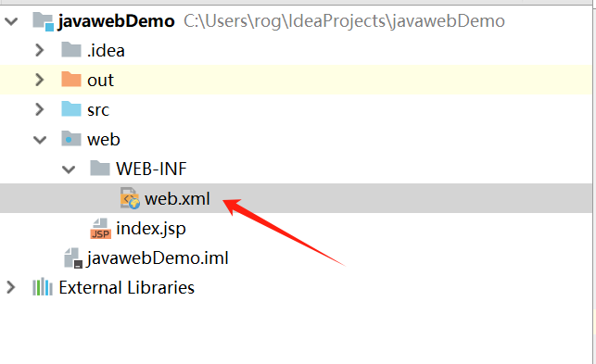The image size is (596, 364).
Task: Click the WEB-INF folder icon
Action: point(100,168)
